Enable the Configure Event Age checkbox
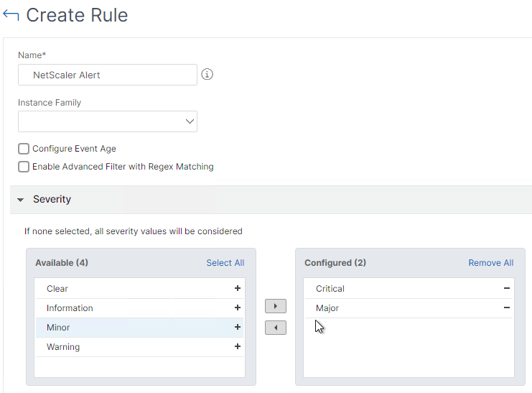This screenshot has height=393, width=532. pyautogui.click(x=24, y=149)
